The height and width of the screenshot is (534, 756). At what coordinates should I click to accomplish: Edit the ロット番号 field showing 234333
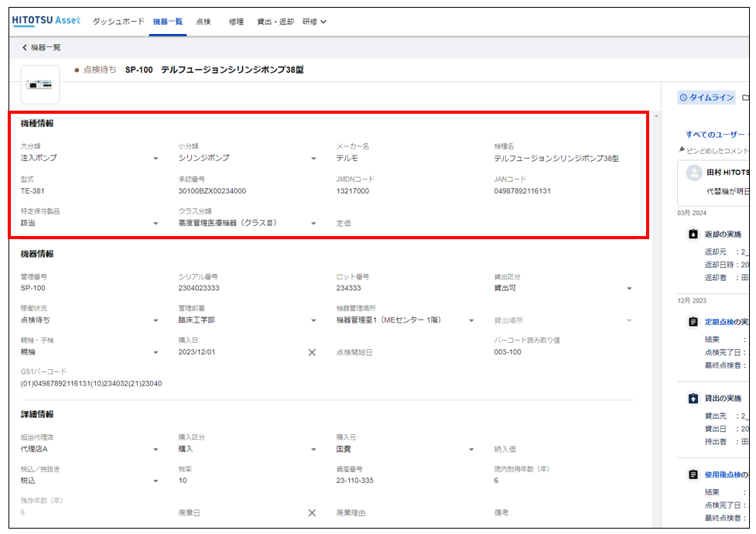pyautogui.click(x=405, y=288)
